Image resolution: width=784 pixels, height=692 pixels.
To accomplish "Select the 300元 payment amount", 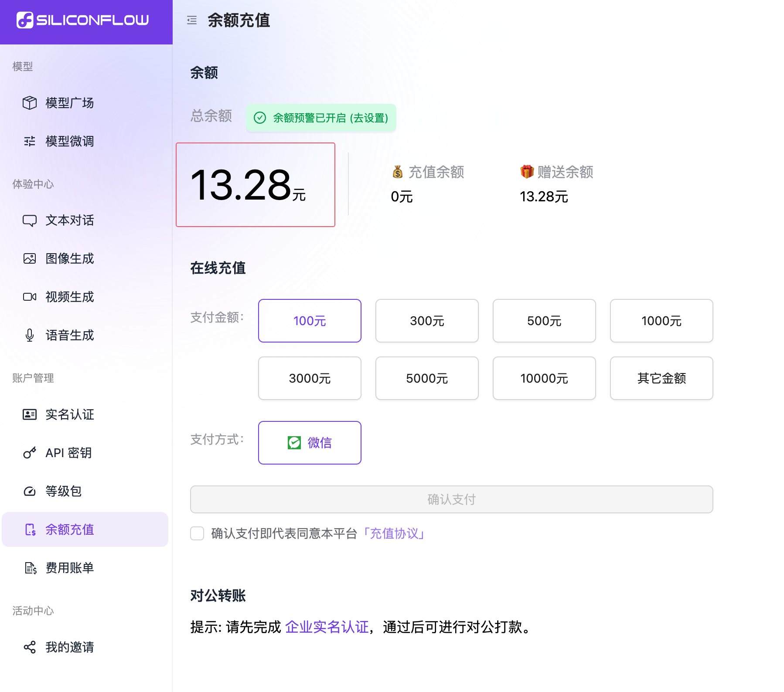I will pyautogui.click(x=426, y=321).
